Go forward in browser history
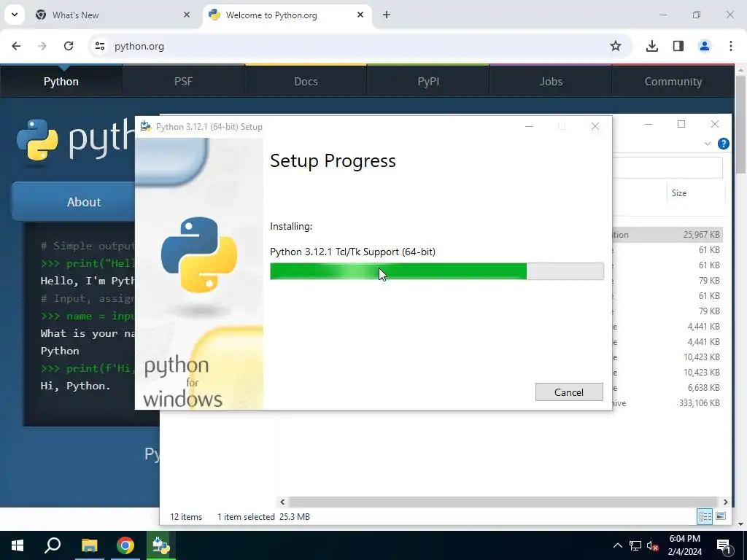 click(42, 46)
